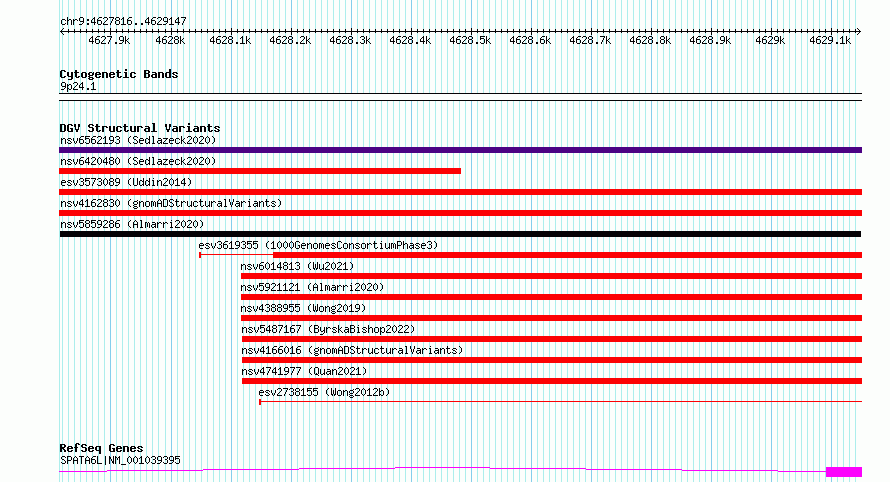
Task: Click the red nsv4388955 variant bar
Action: tap(551, 318)
